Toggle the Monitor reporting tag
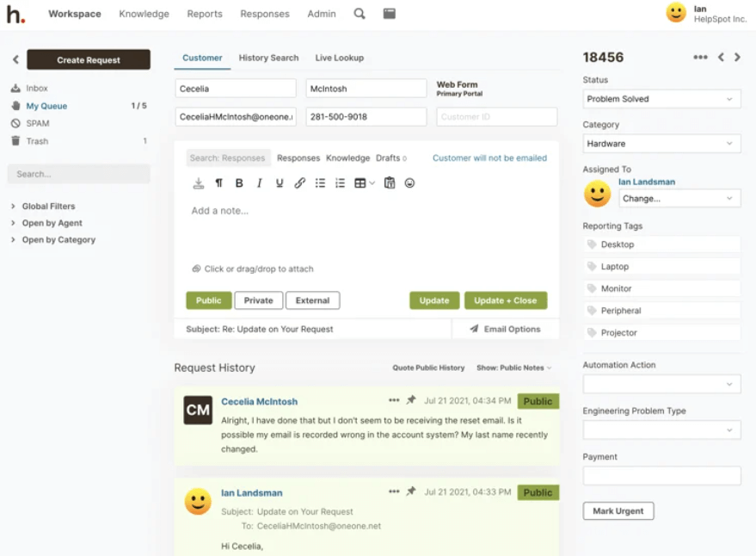The height and width of the screenshot is (556, 756). click(662, 288)
